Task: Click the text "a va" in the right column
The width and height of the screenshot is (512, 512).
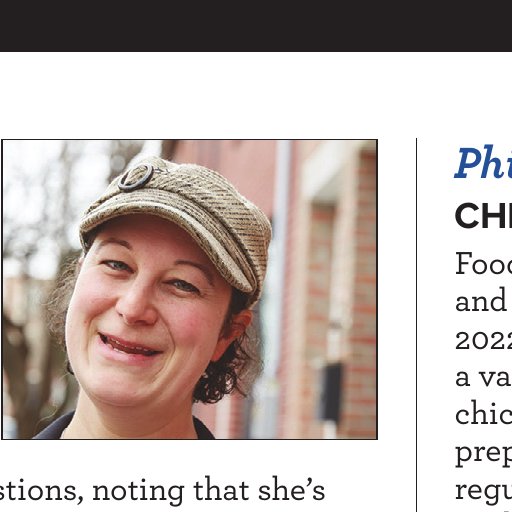Action: click(483, 378)
